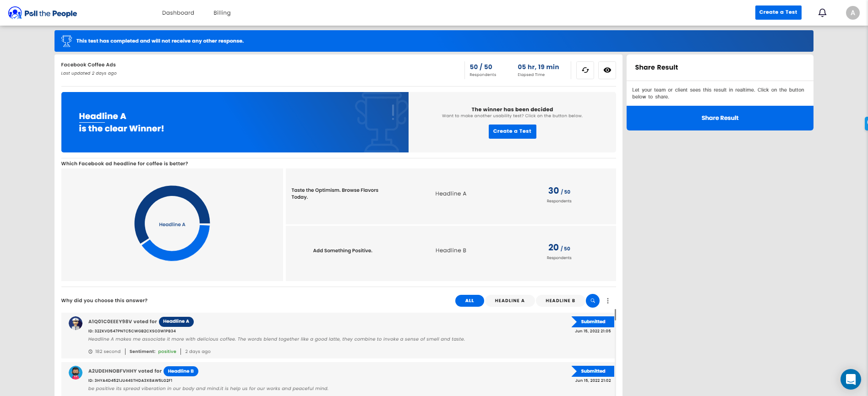Image resolution: width=868 pixels, height=396 pixels.
Task: Click the Share Result button
Action: [720, 118]
